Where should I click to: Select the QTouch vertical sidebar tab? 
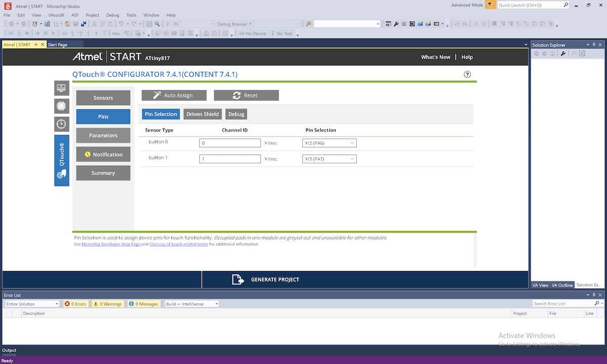(61, 160)
